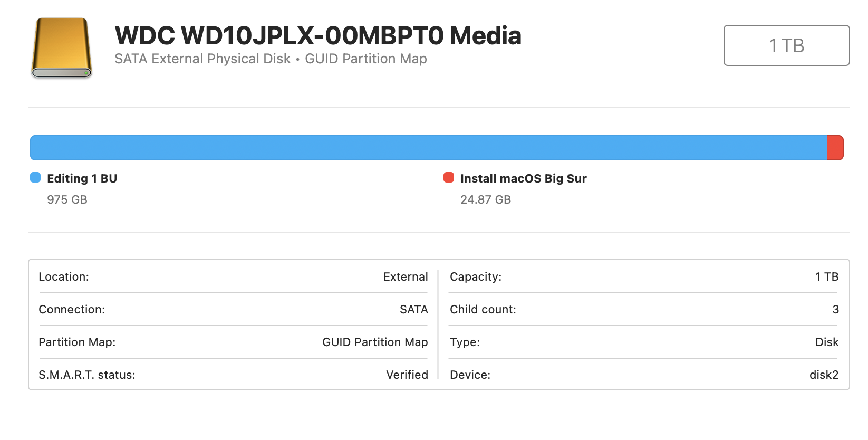Click the Location row External value
868x440 pixels.
click(x=406, y=276)
